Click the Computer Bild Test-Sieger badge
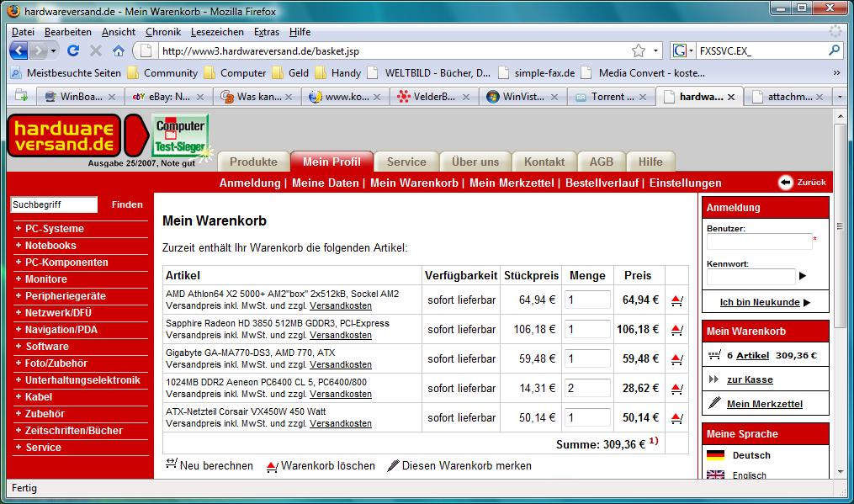Screen dimensions: 854x504 (180, 136)
